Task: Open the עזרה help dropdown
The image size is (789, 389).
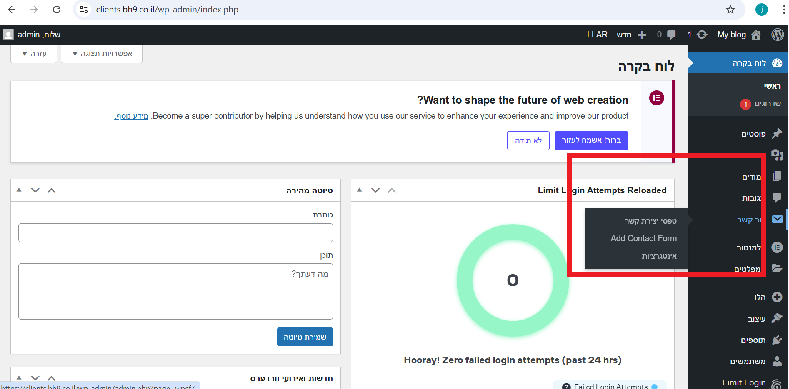Action: [33, 53]
